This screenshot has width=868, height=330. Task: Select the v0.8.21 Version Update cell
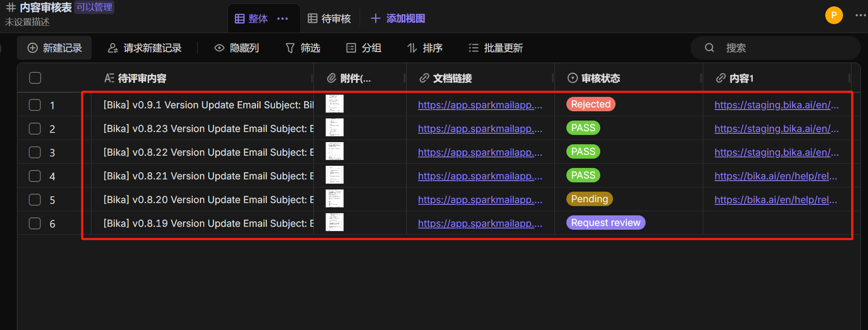pos(202,176)
